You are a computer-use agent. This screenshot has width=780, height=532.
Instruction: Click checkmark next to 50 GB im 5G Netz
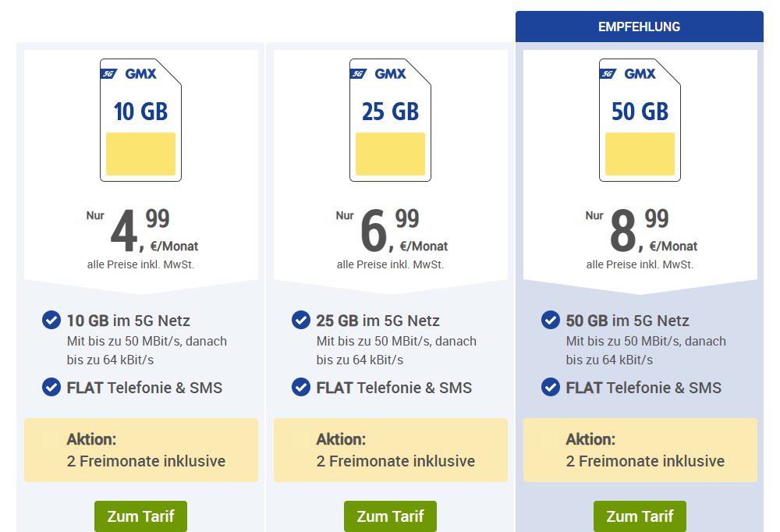551,320
